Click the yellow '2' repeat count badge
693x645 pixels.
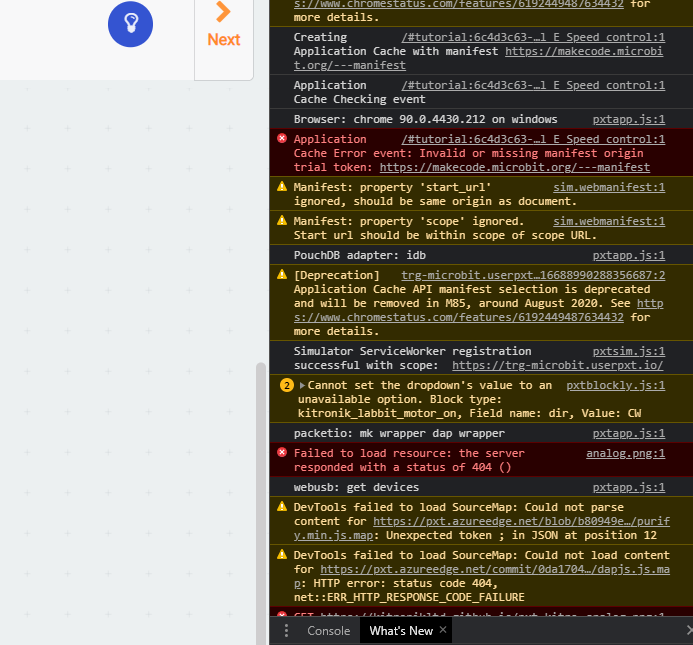click(x=287, y=385)
